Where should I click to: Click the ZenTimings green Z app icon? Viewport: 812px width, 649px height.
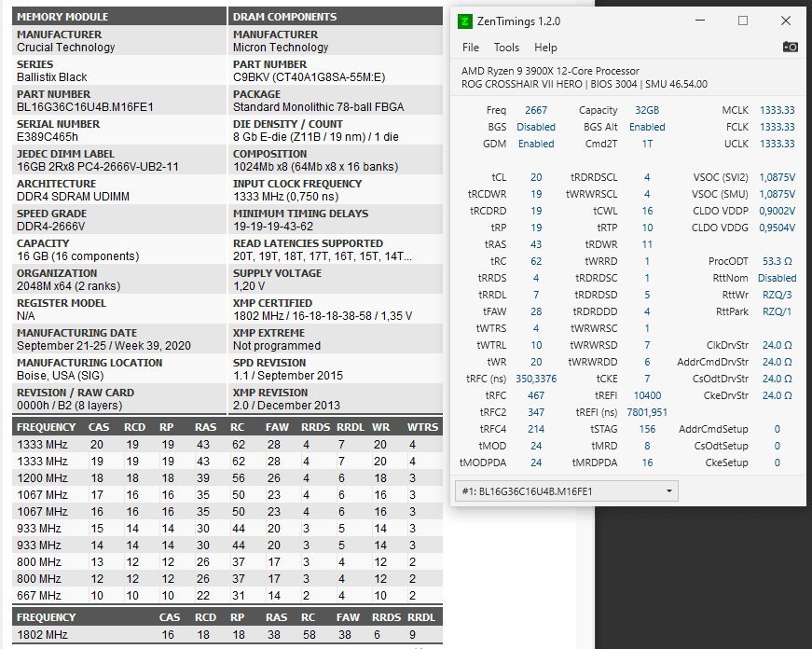pyautogui.click(x=464, y=21)
